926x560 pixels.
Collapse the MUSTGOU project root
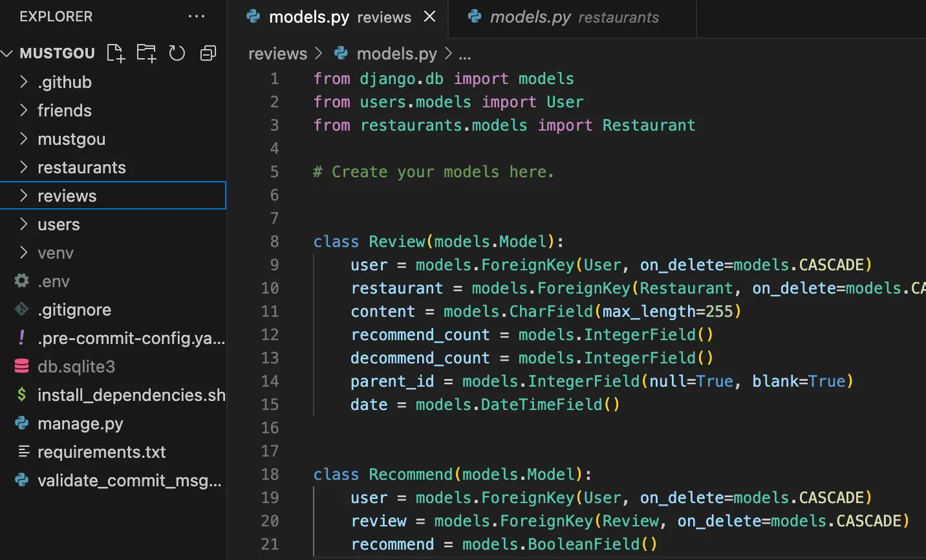coord(8,53)
